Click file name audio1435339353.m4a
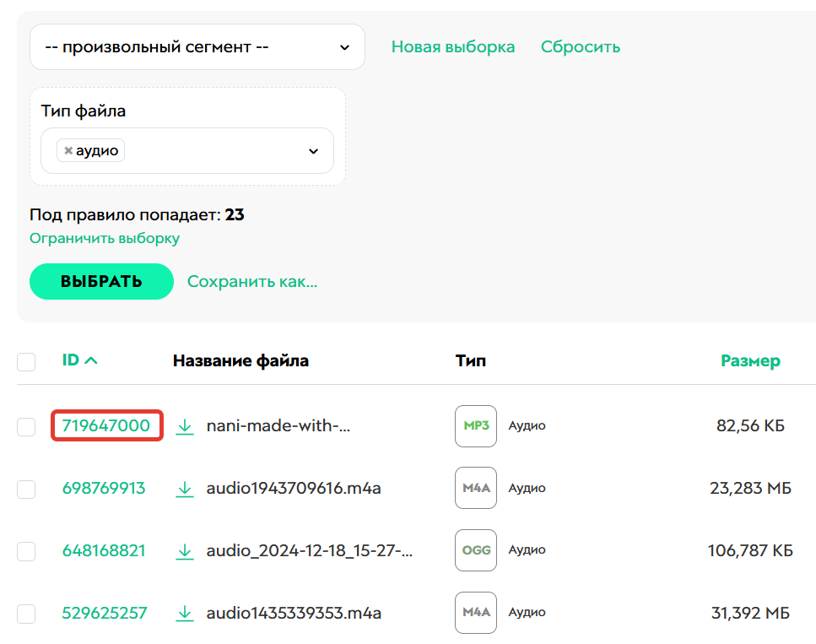Screen dimensions: 816x644 (294, 613)
